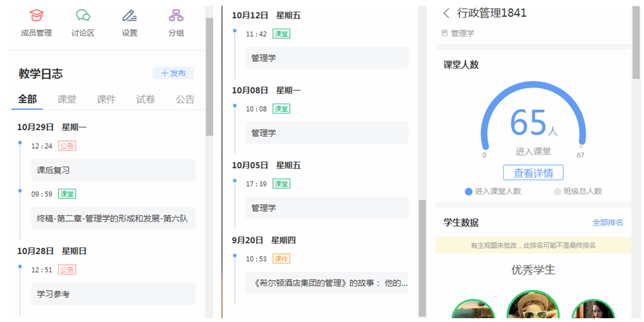Screen dimensions: 644x322
Task: Click the 公告 tag at 12:51
Action: 67,270
